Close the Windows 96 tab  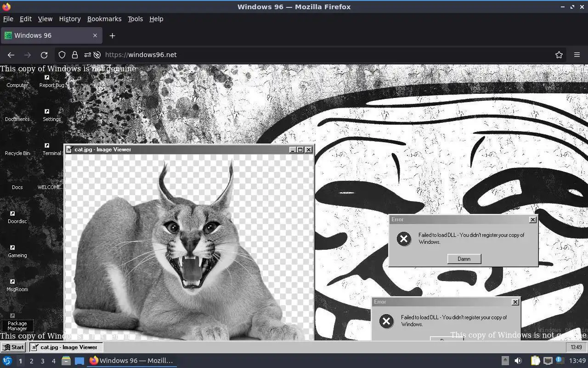click(95, 35)
